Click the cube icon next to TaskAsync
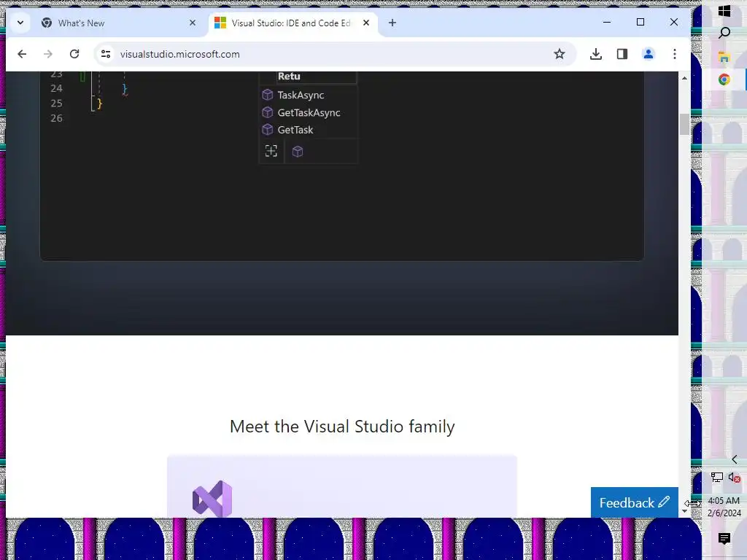Image resolution: width=747 pixels, height=560 pixels. [x=268, y=95]
